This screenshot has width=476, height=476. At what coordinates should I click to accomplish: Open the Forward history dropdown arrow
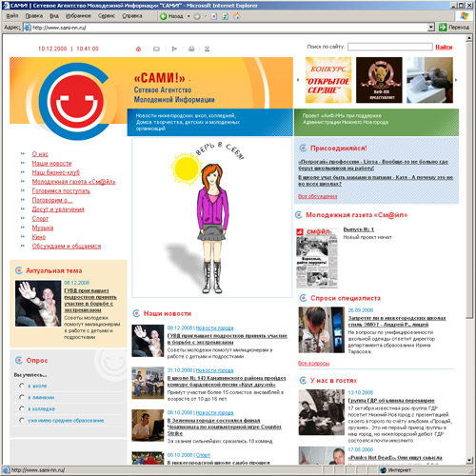pyautogui.click(x=206, y=16)
